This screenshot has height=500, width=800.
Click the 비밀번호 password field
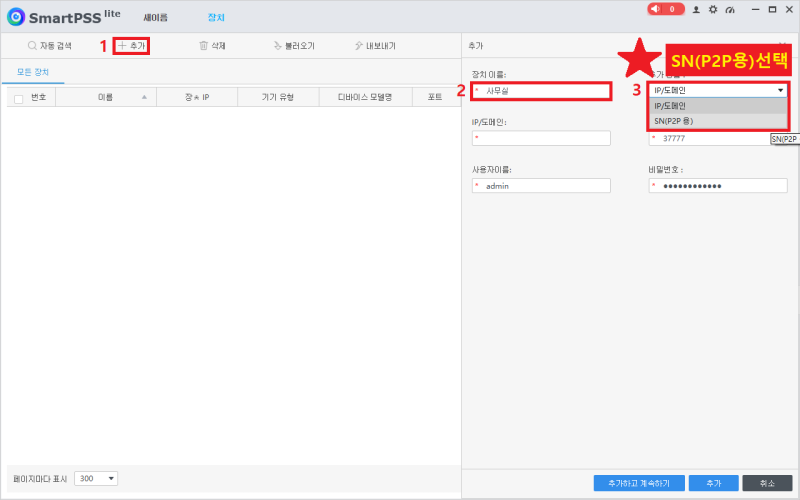click(718, 186)
